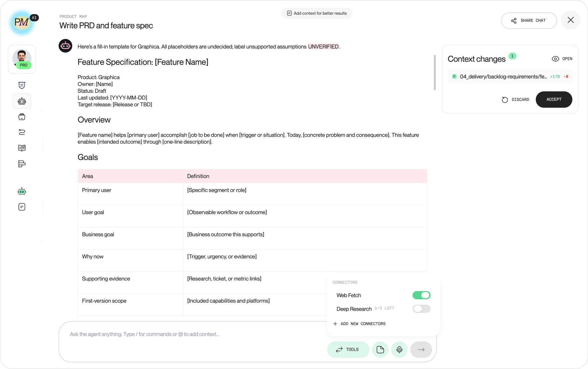The width and height of the screenshot is (588, 369).
Task: Click the [Business outcome this supports] cell
Action: [x=305, y=238]
